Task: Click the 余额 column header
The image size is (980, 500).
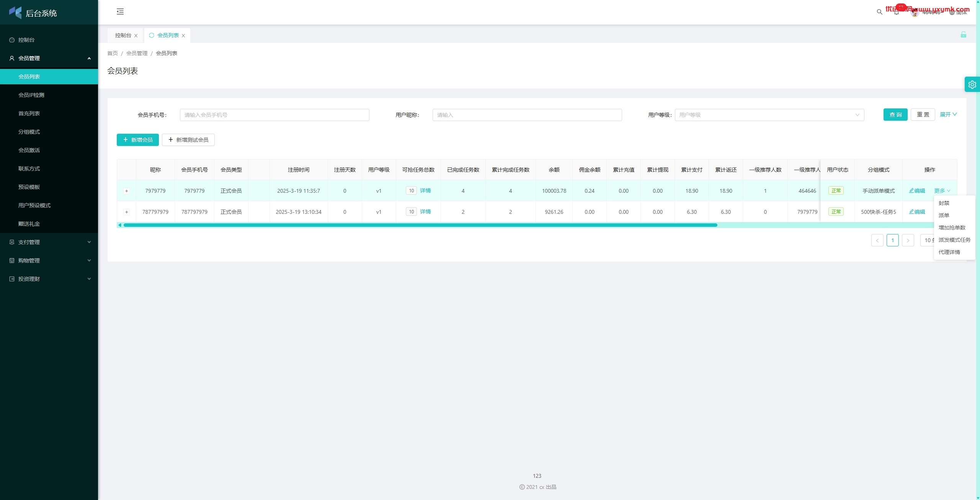Action: tap(554, 170)
